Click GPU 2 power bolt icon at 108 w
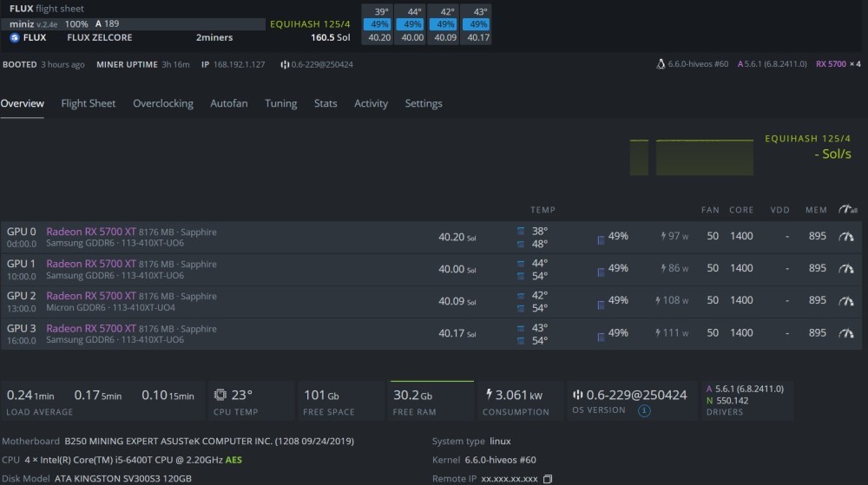Viewport: 868px width, 485px height. (658, 300)
